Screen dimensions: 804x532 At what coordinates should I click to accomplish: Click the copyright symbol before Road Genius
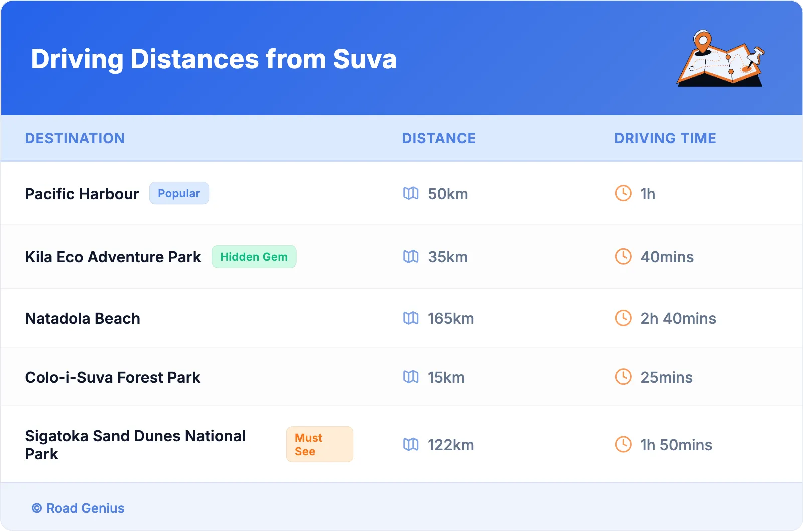click(x=37, y=508)
